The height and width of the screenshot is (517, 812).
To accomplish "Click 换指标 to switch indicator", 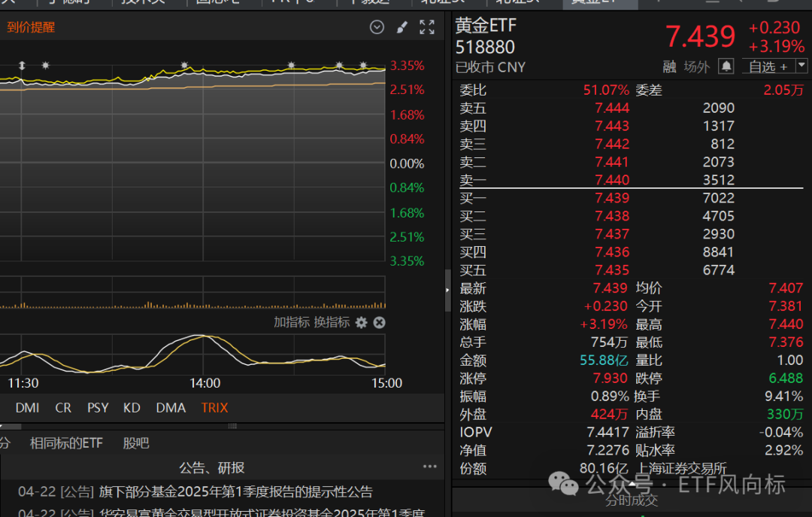I will (332, 322).
